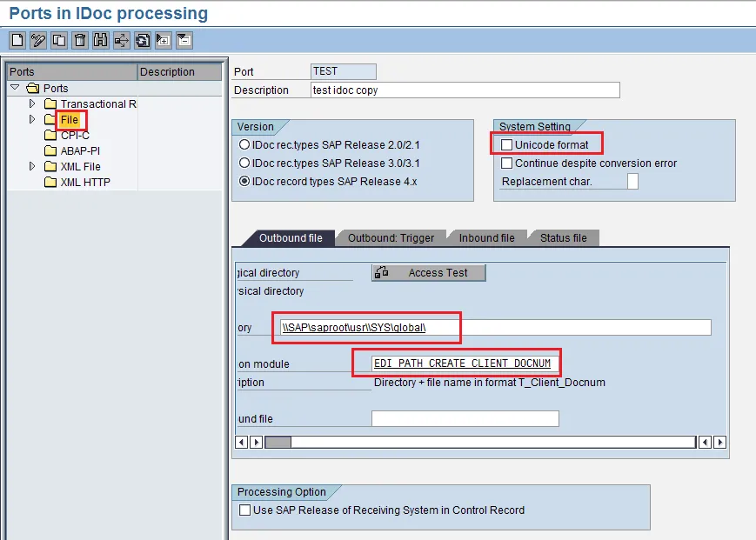The image size is (756, 540).
Task: Switch to the Inbound file tab
Action: 486,238
